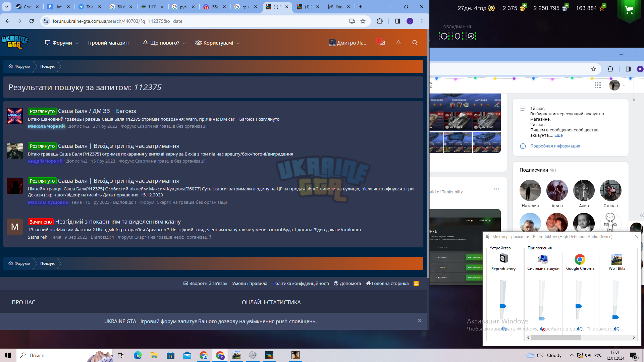This screenshot has height=362, width=644.
Task: Open forum inbox envelope with badge
Action: pos(381,43)
